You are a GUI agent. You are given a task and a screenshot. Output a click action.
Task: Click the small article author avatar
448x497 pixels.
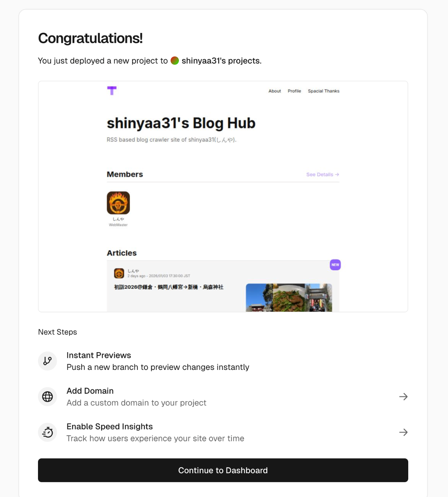(119, 273)
